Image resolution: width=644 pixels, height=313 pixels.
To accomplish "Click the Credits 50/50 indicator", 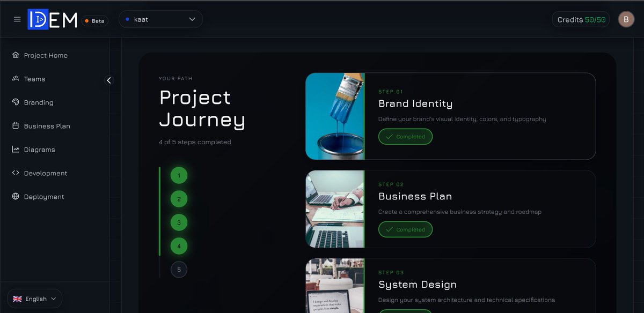I will (581, 20).
